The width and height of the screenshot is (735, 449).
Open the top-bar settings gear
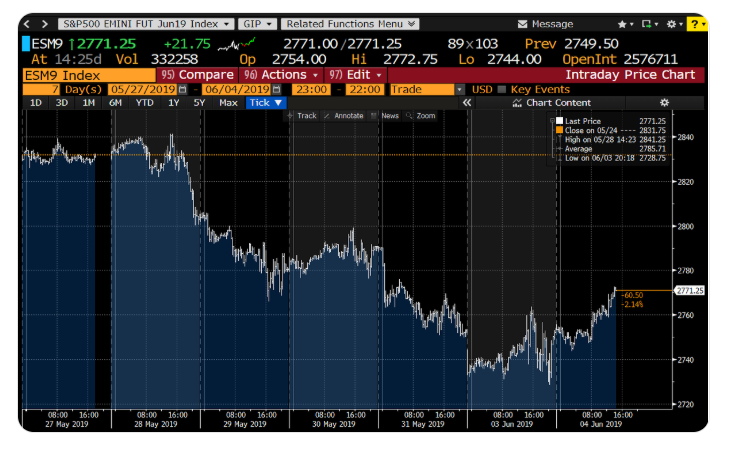click(671, 24)
